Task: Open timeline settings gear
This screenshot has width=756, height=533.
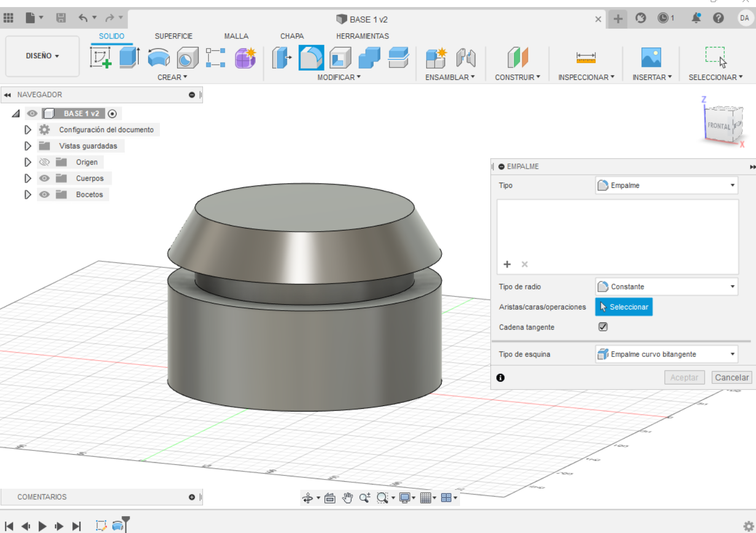Action: pyautogui.click(x=748, y=526)
